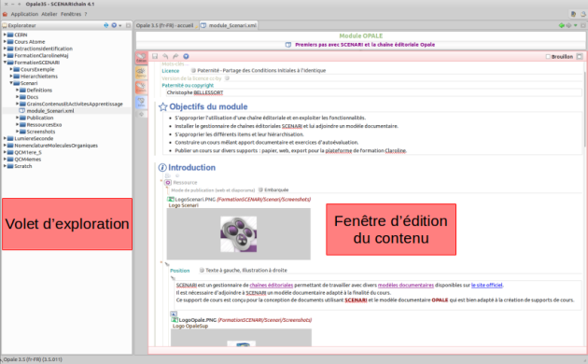Image resolution: width=588 pixels, height=364 pixels.
Task: Click the module icon beside the purple title
Action: pyautogui.click(x=288, y=45)
